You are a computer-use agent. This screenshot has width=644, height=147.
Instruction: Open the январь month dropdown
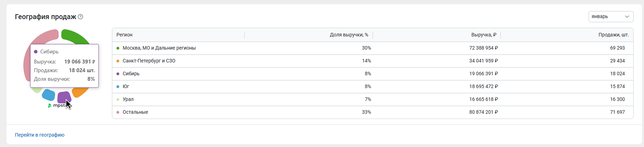[x=610, y=17]
